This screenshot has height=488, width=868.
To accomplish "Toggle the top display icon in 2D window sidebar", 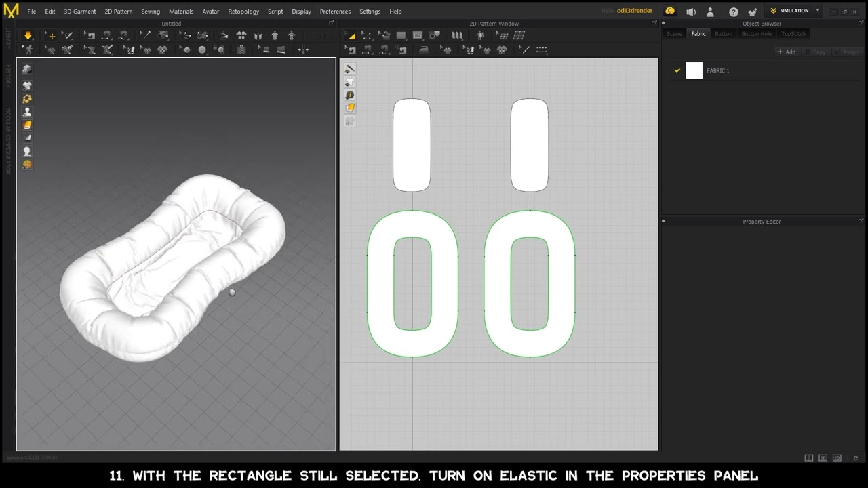I will 350,69.
